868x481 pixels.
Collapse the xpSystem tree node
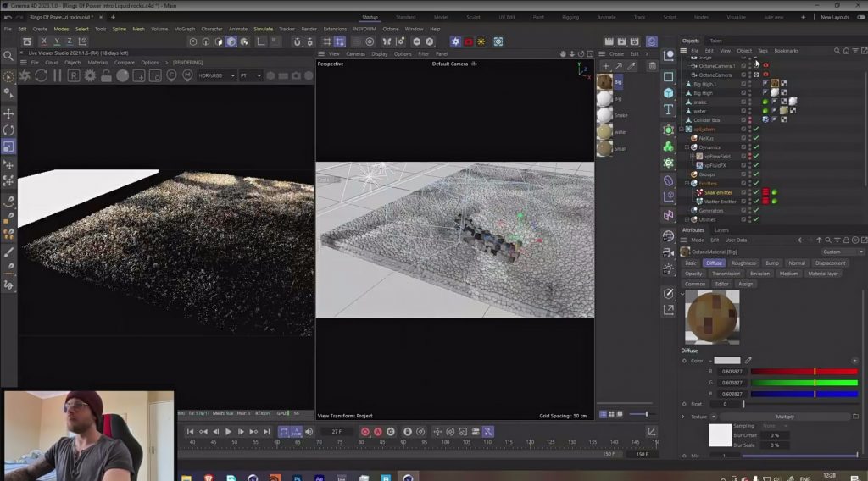pyautogui.click(x=682, y=130)
